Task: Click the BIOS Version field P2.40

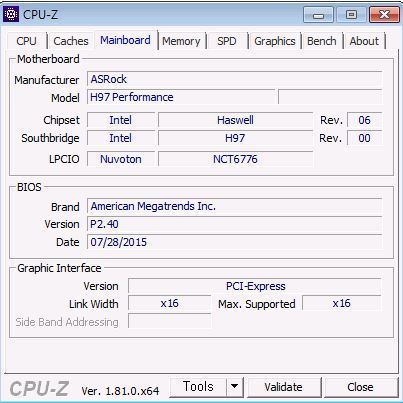Action: [234, 224]
